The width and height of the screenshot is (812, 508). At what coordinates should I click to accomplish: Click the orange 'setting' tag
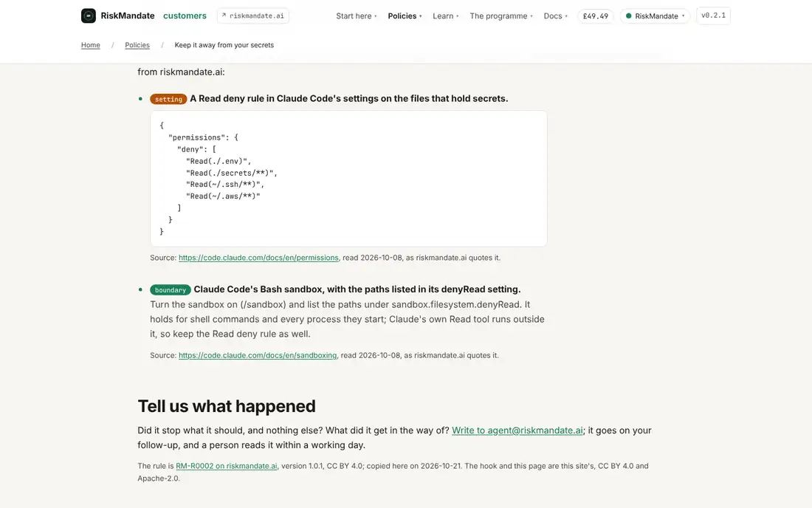coord(168,99)
